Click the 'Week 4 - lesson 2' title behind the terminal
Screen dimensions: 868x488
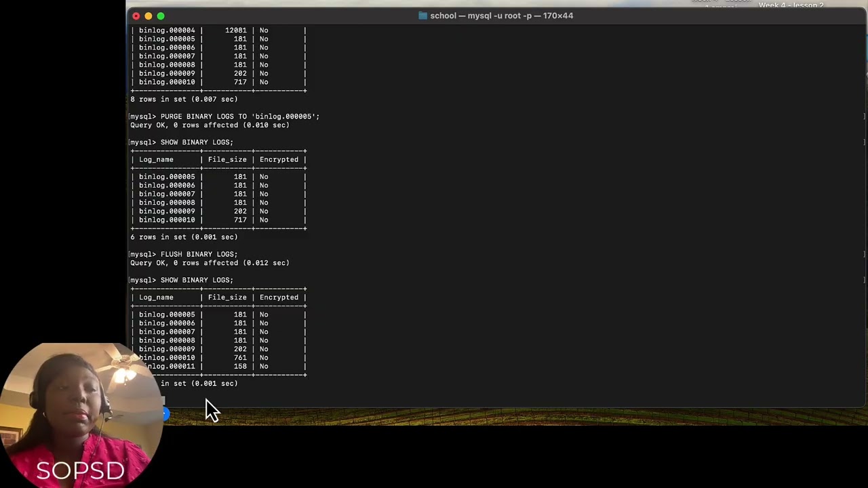[x=791, y=5]
